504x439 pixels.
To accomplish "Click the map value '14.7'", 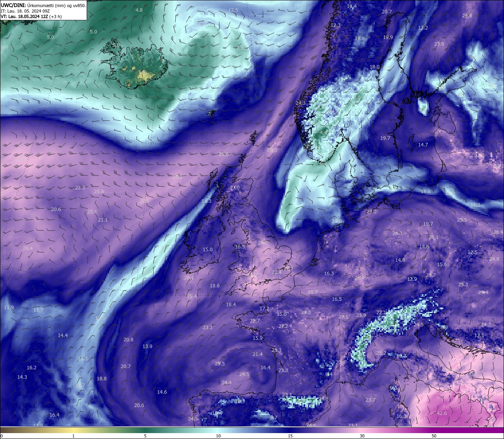I will [423, 145].
